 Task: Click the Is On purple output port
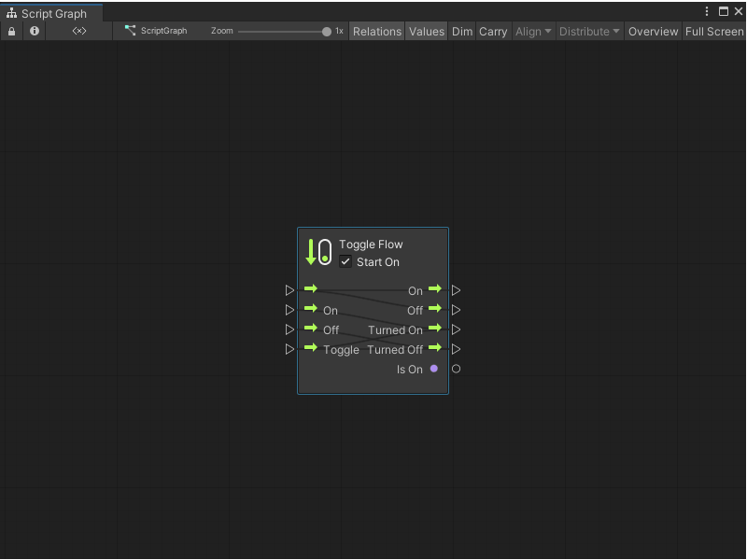tap(433, 369)
